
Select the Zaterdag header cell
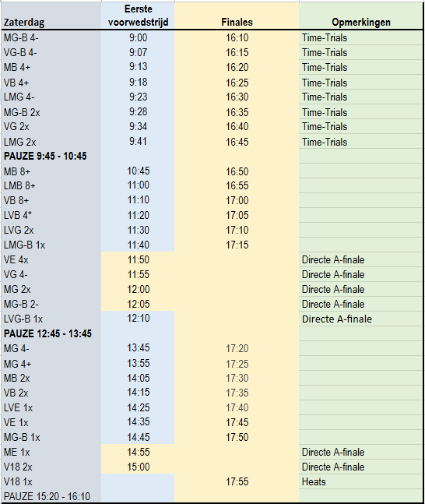point(51,16)
